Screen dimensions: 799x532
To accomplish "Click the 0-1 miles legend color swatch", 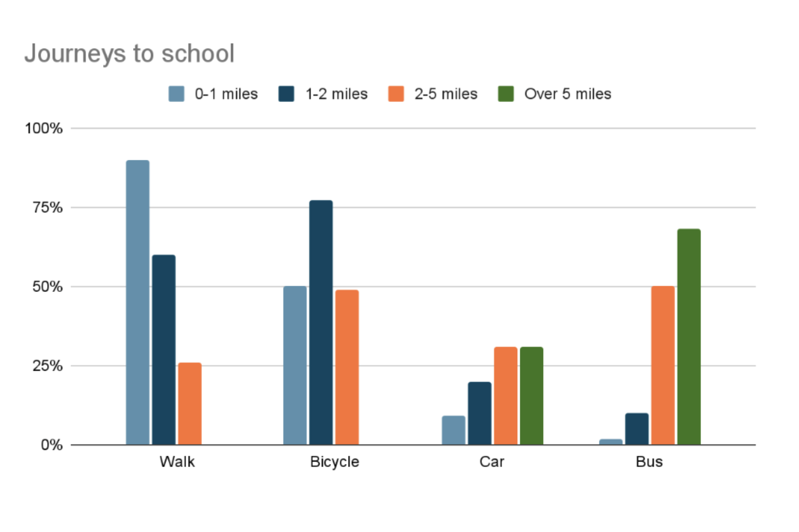I will pos(176,94).
